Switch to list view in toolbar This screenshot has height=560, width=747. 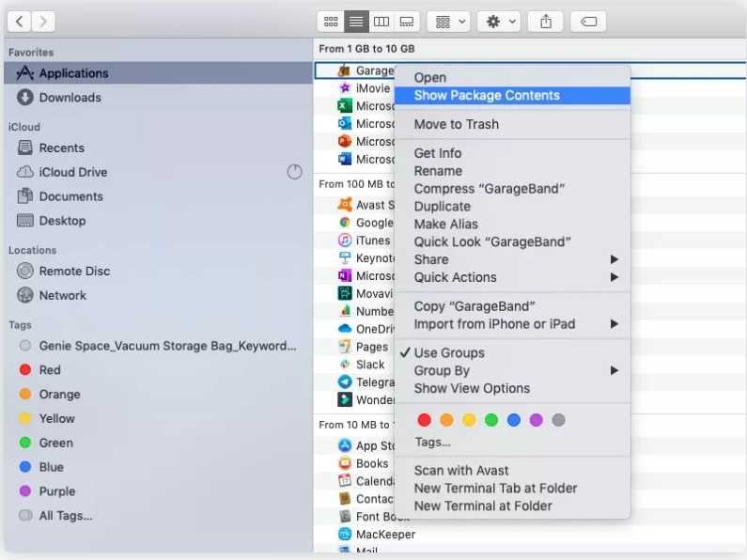click(356, 22)
